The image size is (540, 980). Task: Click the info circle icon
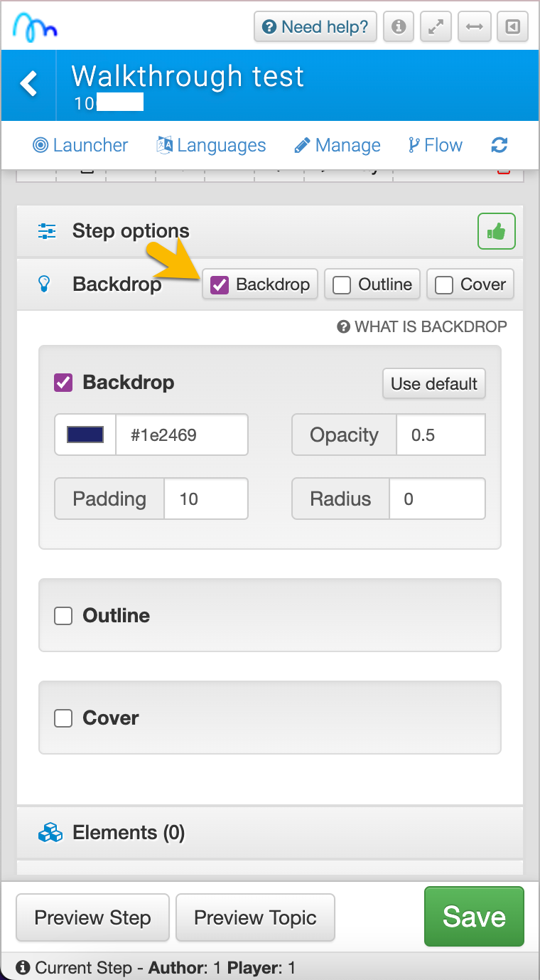(399, 27)
